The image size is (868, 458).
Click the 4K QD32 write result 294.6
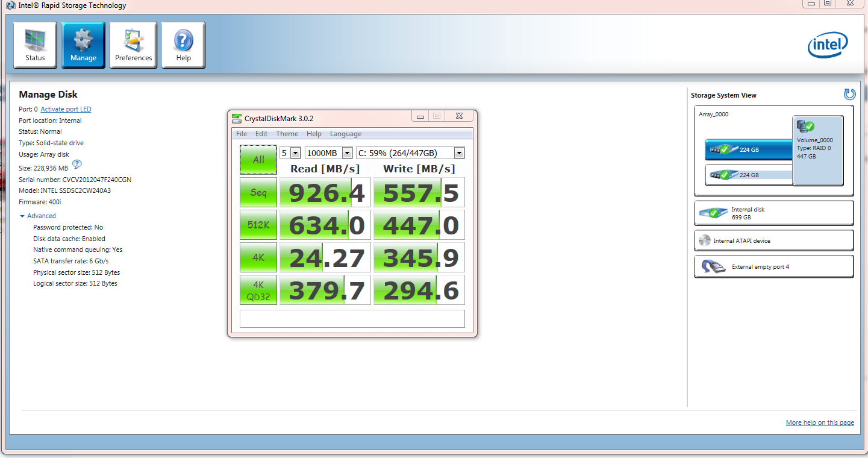[x=419, y=290]
